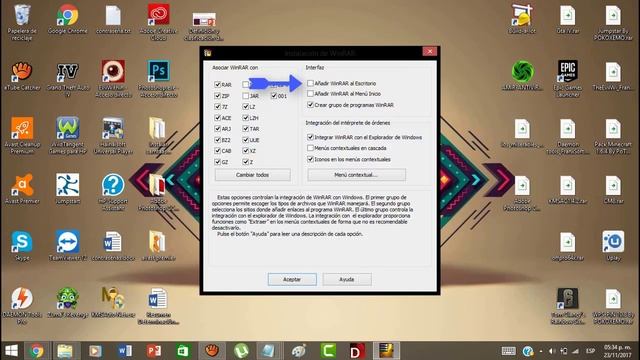640x360 pixels.
Task: Uncheck the LZ file association
Action: click(245, 107)
